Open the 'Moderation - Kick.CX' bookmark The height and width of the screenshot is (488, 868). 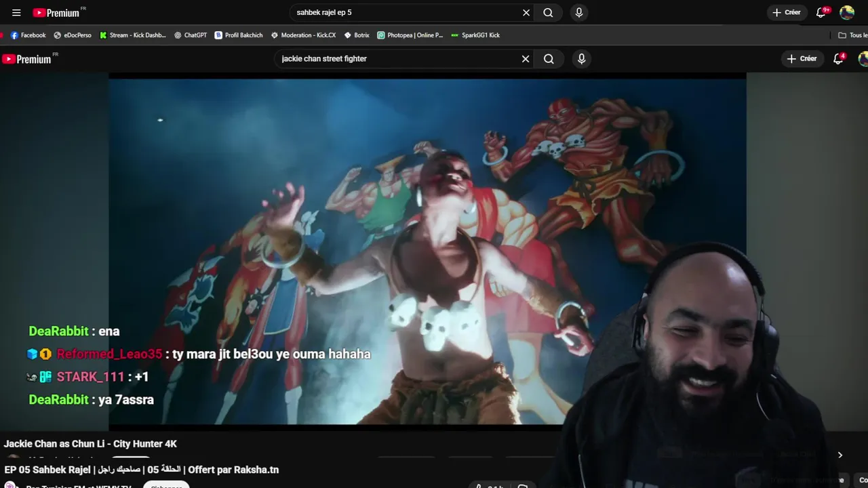click(x=303, y=35)
